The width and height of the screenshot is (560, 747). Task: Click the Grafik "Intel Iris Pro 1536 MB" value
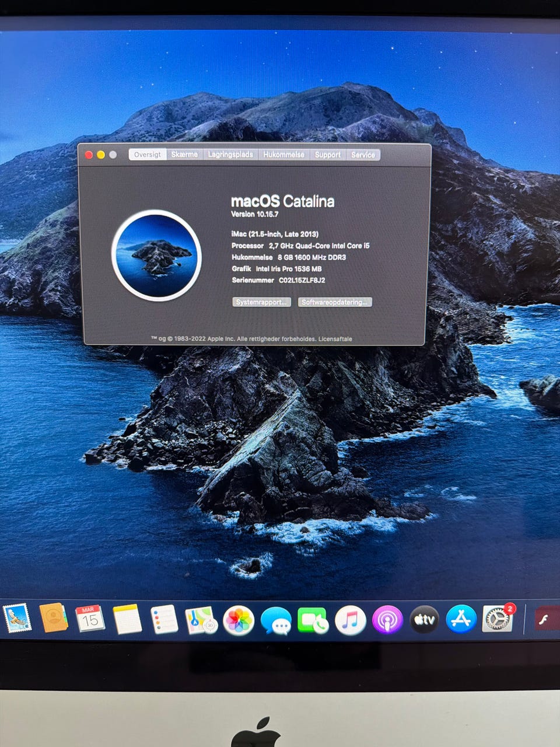click(x=289, y=269)
